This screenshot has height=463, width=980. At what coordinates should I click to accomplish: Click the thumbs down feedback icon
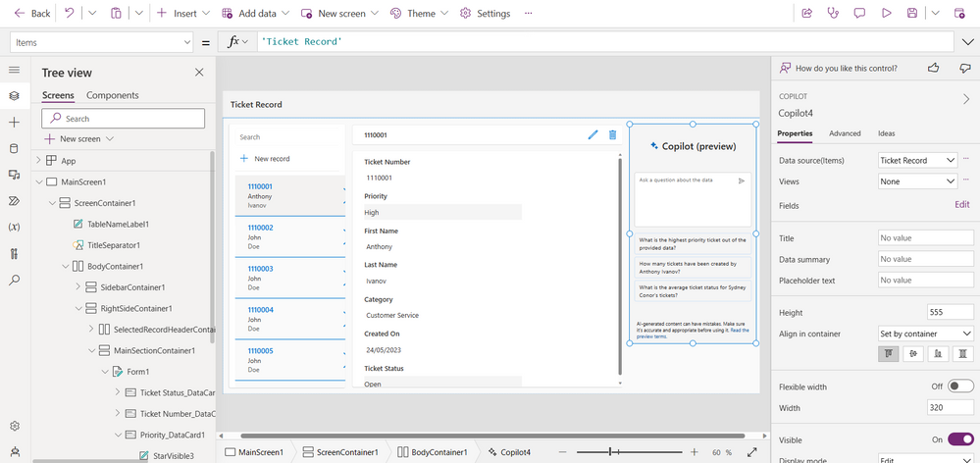[965, 68]
